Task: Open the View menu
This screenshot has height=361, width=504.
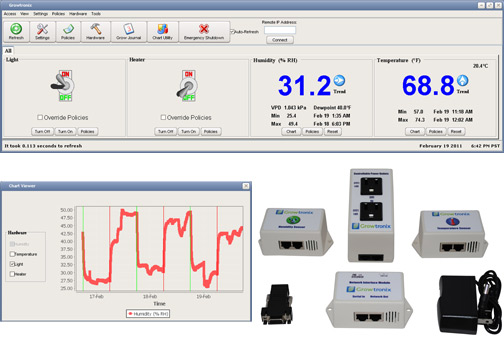Action: tap(24, 14)
